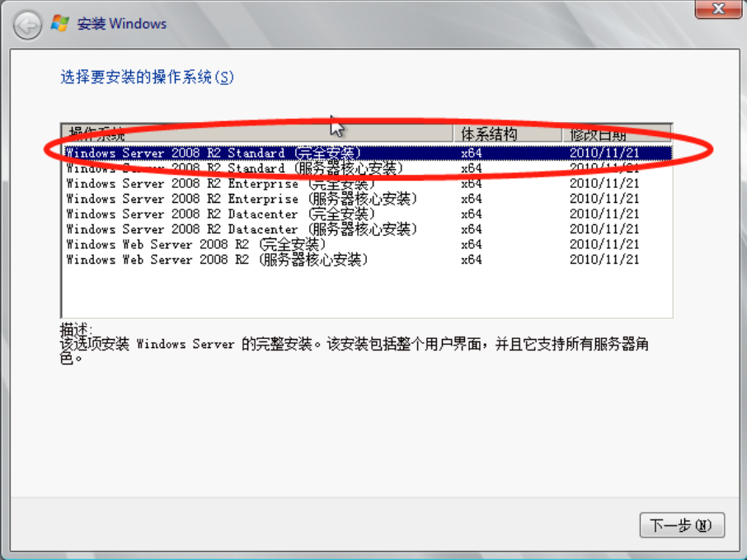Select Windows Server 2008 R2 Datacenter (服务器核心安装)
Screen dimensions: 747x560
point(367,229)
